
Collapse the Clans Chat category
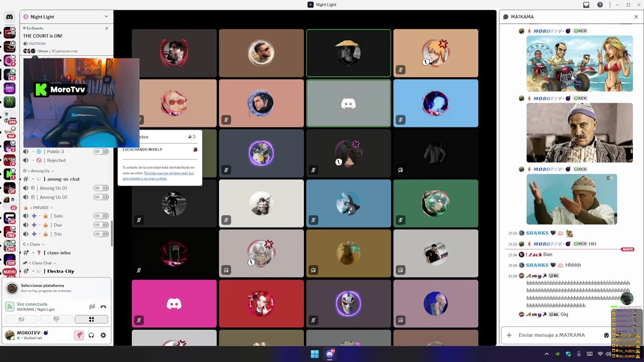point(40,263)
